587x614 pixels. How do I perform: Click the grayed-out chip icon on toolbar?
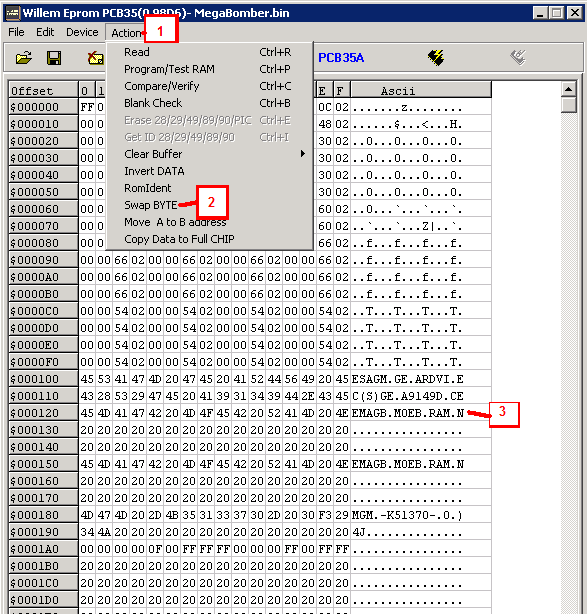point(518,58)
